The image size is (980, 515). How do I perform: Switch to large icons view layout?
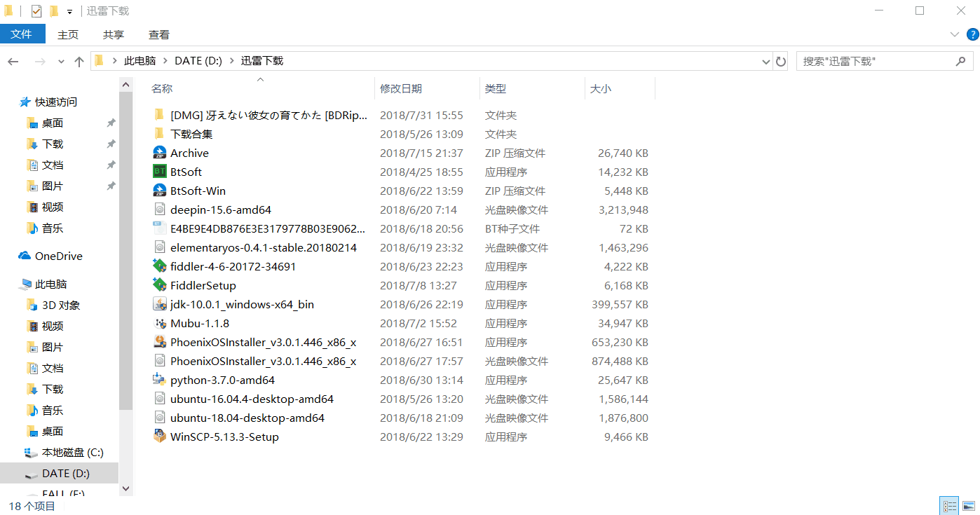click(969, 506)
